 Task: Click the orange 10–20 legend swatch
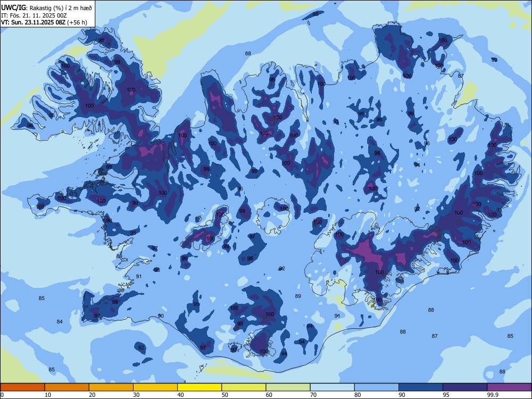coord(67,387)
